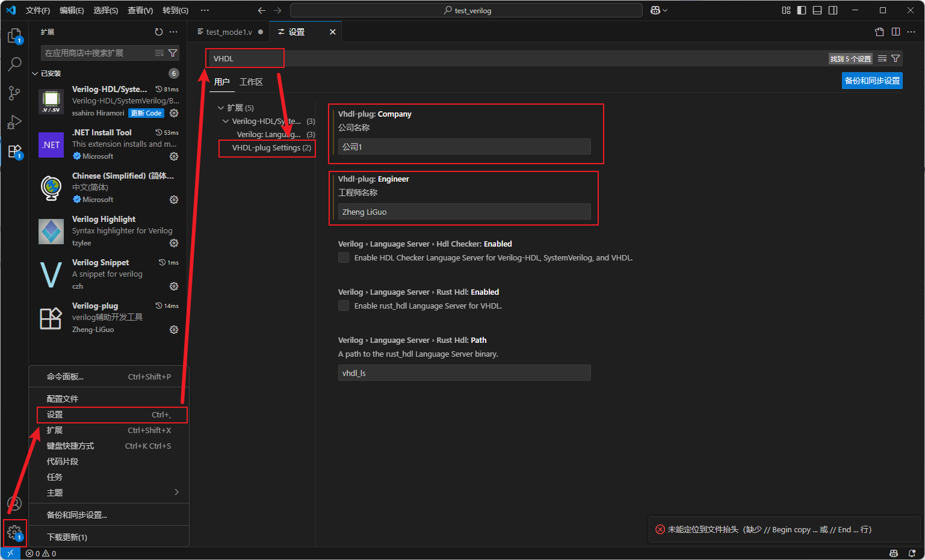
Task: Go forward with the navigation arrow
Action: pos(277,10)
